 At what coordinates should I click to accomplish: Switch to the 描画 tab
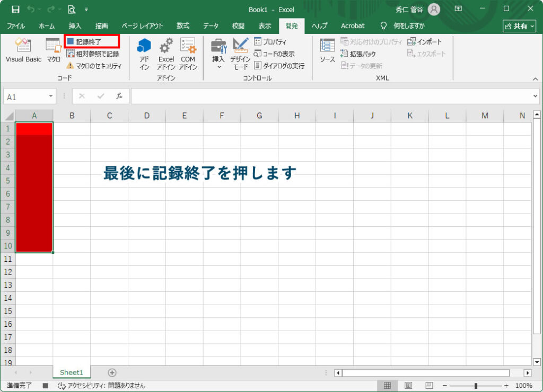click(x=101, y=26)
